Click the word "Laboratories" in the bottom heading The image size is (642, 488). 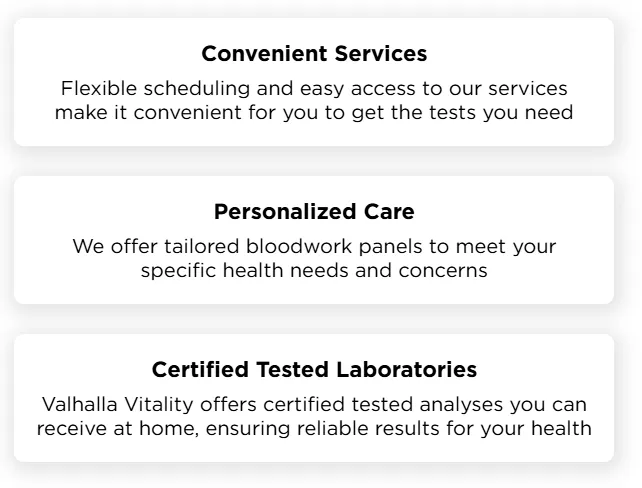[410, 370]
